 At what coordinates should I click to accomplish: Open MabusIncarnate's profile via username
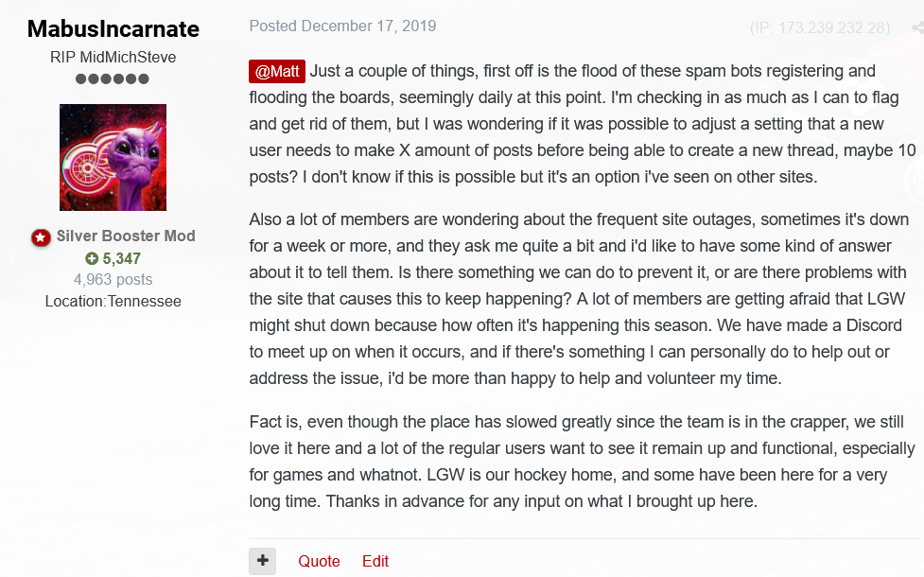113,29
